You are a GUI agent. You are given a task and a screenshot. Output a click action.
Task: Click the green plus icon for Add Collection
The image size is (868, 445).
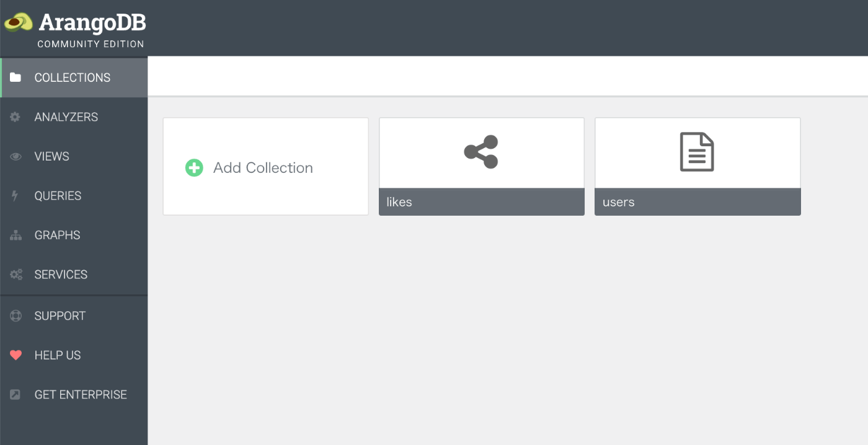194,167
